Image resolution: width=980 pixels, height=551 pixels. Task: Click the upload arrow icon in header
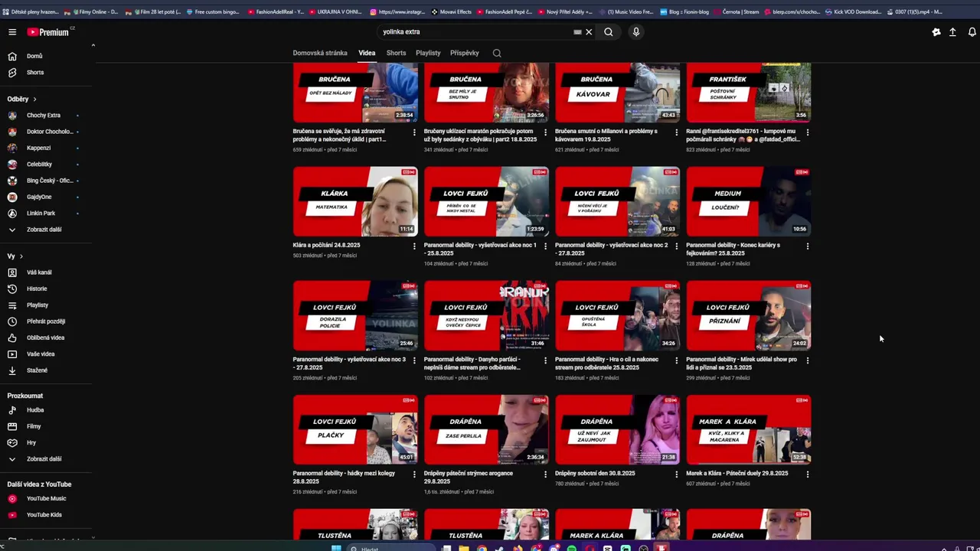[952, 32]
